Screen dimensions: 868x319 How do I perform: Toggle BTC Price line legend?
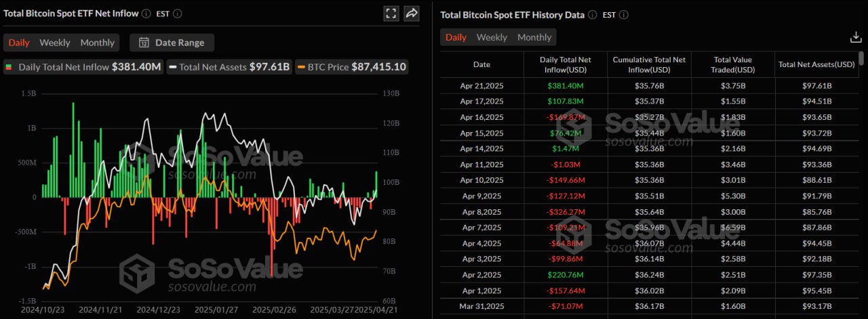pyautogui.click(x=353, y=67)
